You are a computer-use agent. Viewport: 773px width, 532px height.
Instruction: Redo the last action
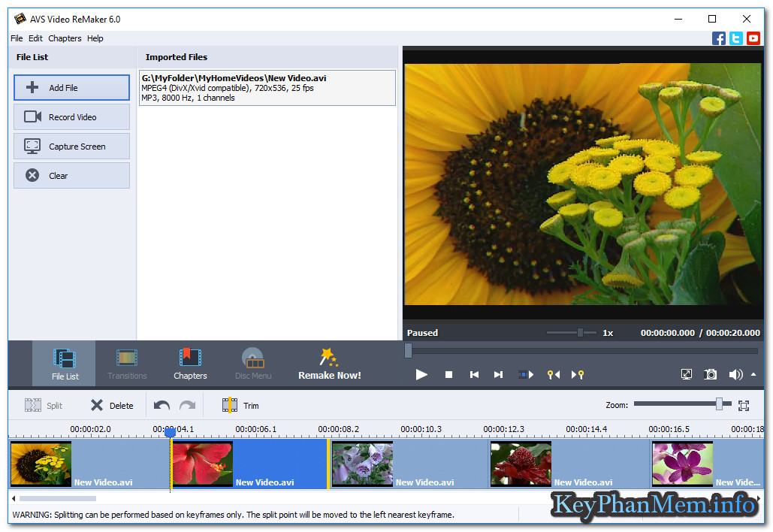187,405
